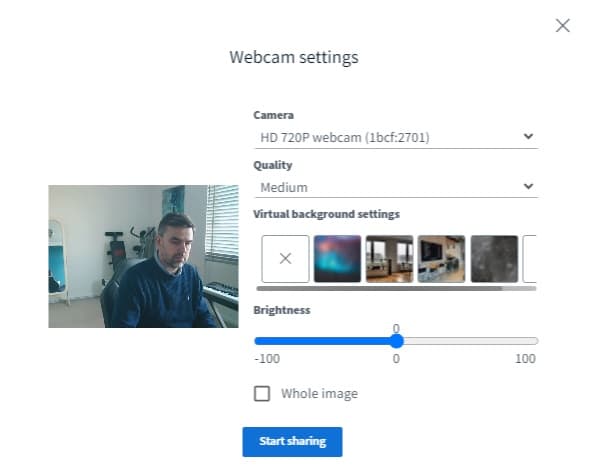
Task: Select the no virtual background option
Action: (x=285, y=259)
